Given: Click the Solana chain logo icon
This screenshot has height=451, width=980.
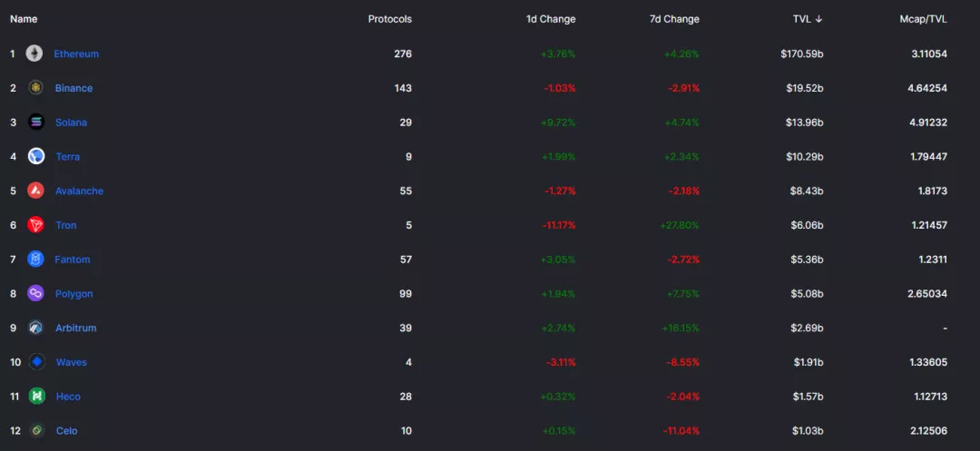Looking at the screenshot, I should click(x=36, y=123).
